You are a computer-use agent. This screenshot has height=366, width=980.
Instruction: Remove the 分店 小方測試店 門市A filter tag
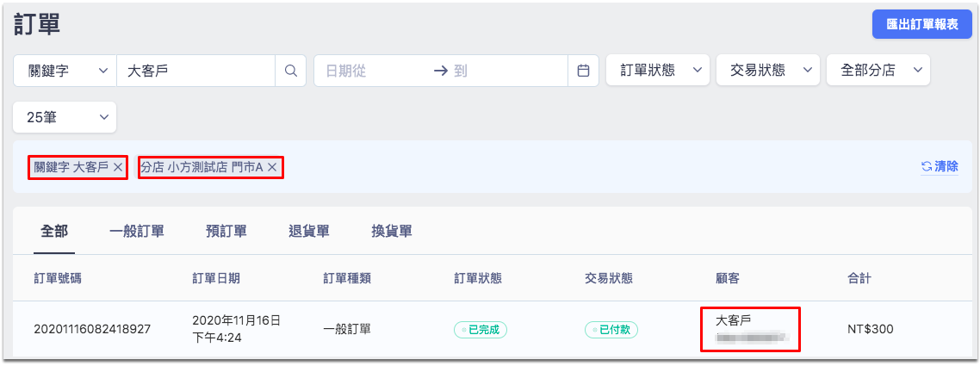point(272,167)
